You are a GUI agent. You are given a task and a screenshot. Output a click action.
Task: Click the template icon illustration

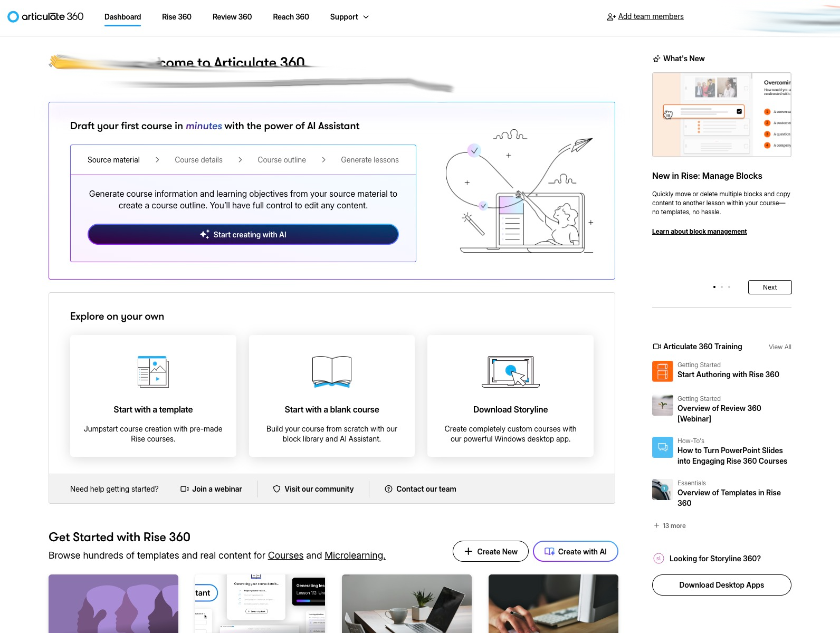pyautogui.click(x=153, y=372)
